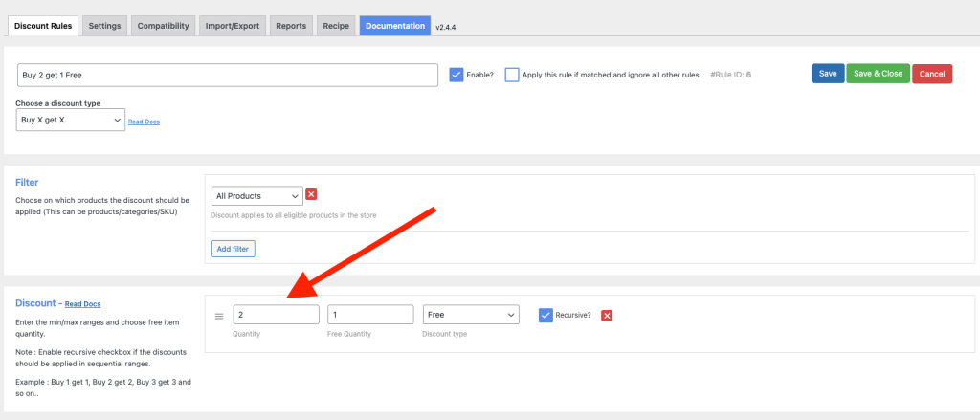Open the Documentation tab
This screenshot has width=980, height=420.
tap(395, 26)
